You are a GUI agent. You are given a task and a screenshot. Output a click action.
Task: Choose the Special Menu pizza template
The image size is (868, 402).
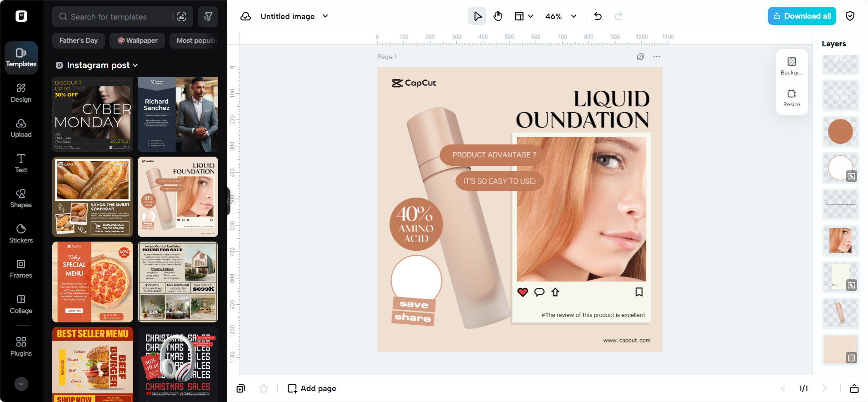tap(93, 282)
